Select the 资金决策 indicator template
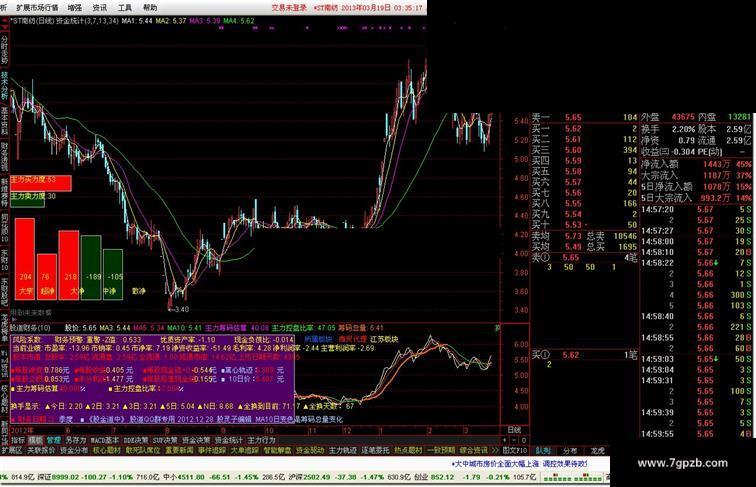This screenshot has width=756, height=487. [x=196, y=440]
